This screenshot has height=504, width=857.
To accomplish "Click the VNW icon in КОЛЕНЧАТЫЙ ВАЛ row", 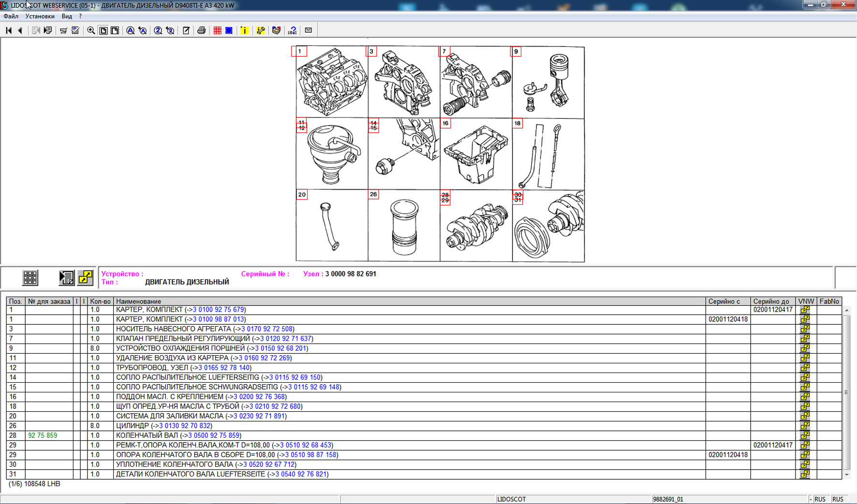I will 805,435.
